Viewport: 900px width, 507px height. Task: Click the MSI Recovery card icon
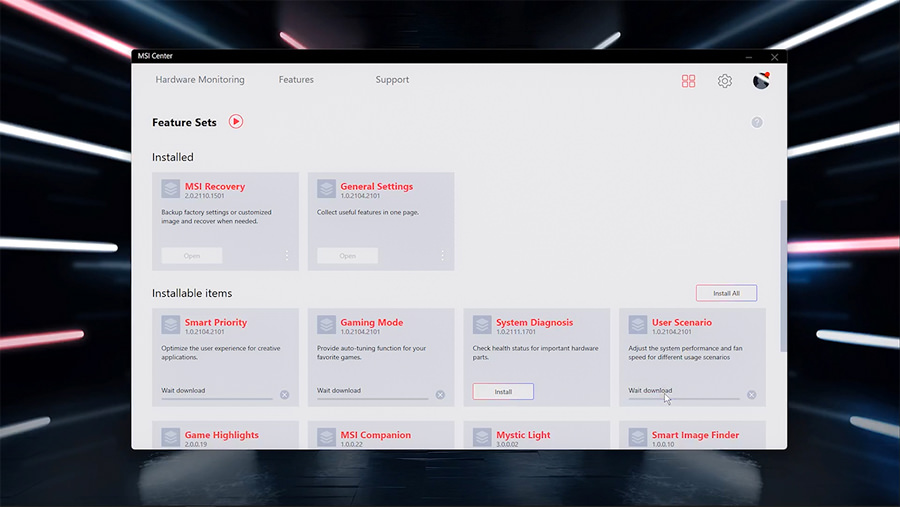click(170, 188)
